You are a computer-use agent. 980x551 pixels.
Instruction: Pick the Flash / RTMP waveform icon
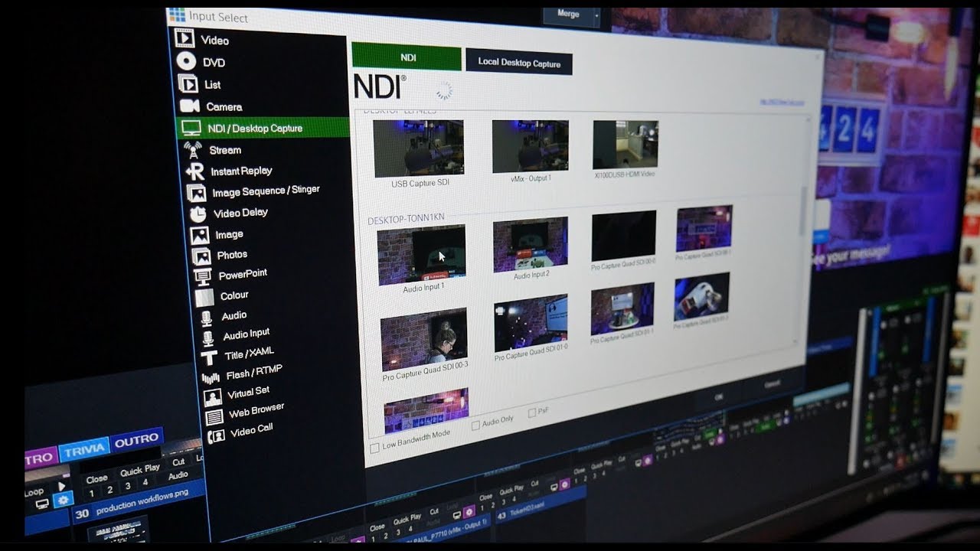(x=211, y=377)
